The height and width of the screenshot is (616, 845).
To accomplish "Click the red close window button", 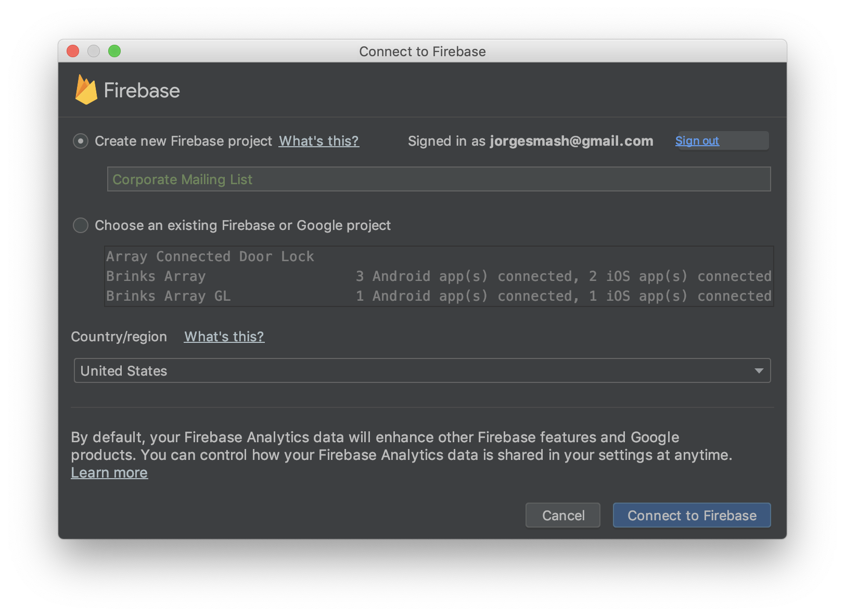I will point(73,51).
